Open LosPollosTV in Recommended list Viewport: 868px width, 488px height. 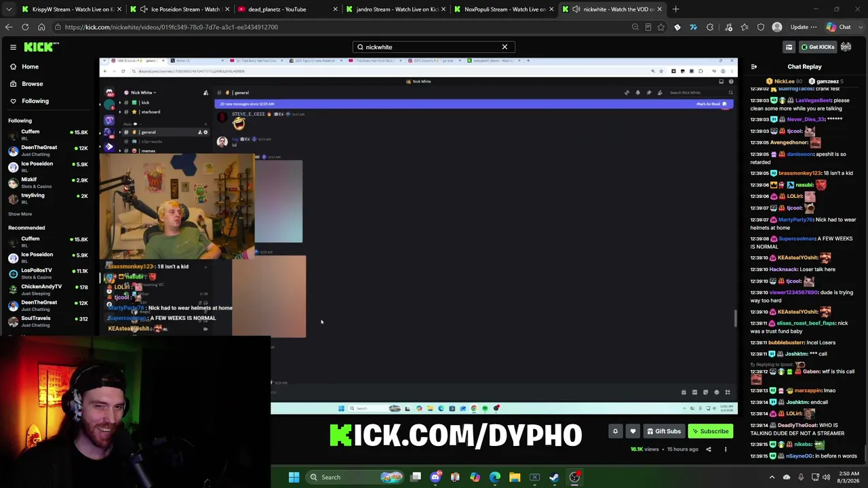tap(47, 273)
